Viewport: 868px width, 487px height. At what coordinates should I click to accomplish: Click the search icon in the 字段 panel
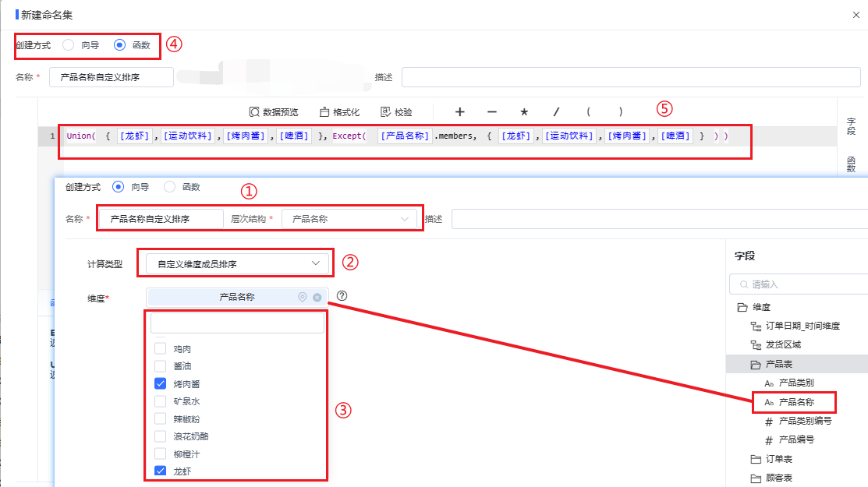pyautogui.click(x=744, y=284)
